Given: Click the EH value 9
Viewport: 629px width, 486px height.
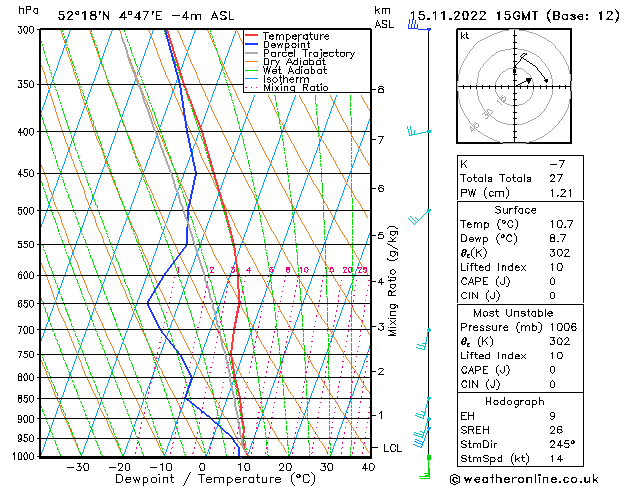Looking at the screenshot, I should (x=553, y=416).
